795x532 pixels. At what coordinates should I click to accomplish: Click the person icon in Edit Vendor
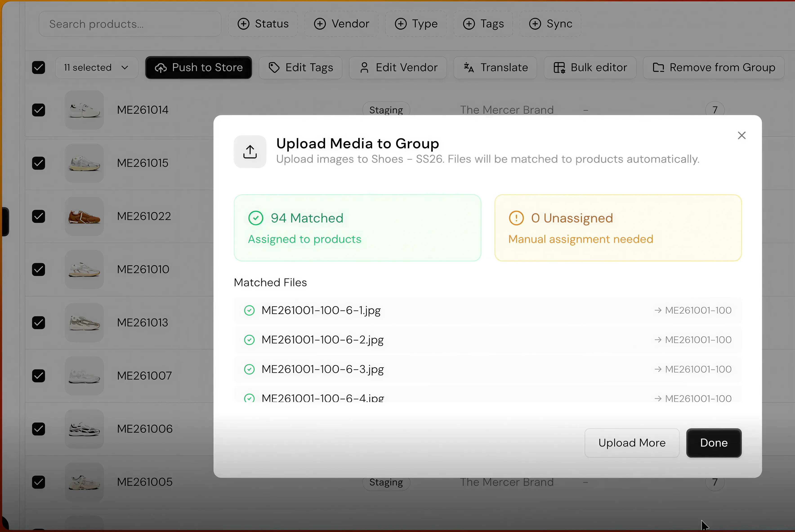(x=364, y=68)
